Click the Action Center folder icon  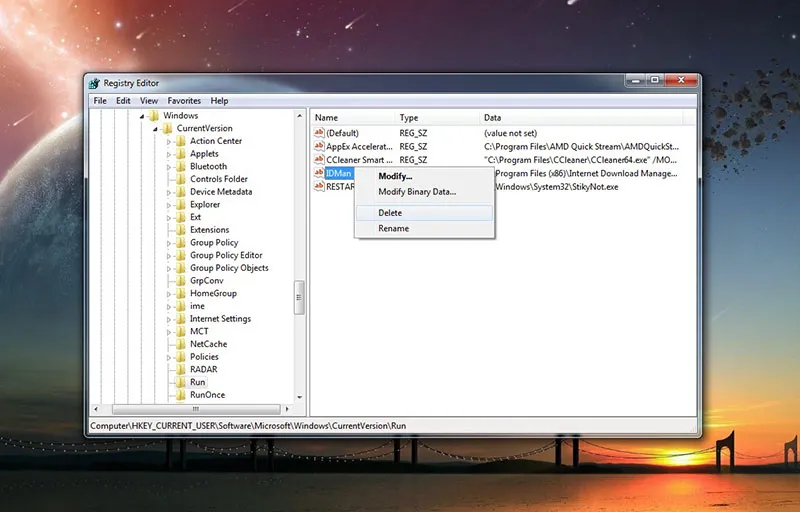pyautogui.click(x=181, y=141)
